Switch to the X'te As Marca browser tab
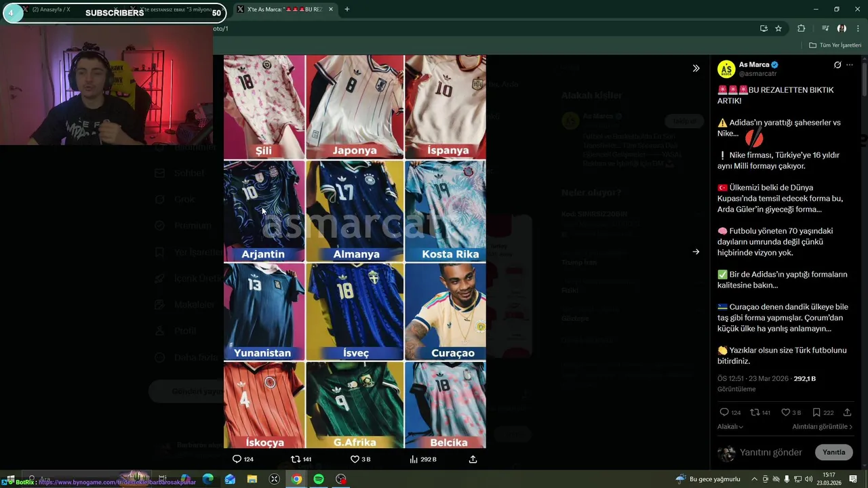The height and width of the screenshot is (488, 868). [x=284, y=9]
